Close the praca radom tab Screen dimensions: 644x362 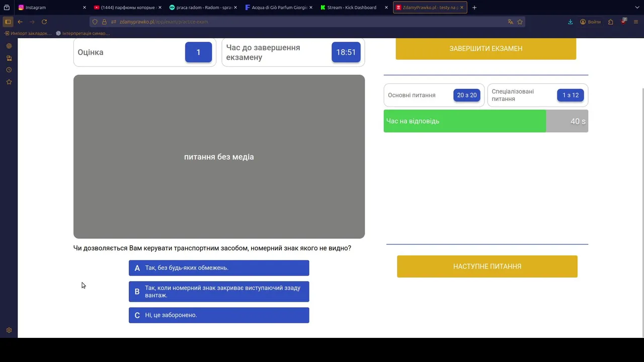(235, 8)
